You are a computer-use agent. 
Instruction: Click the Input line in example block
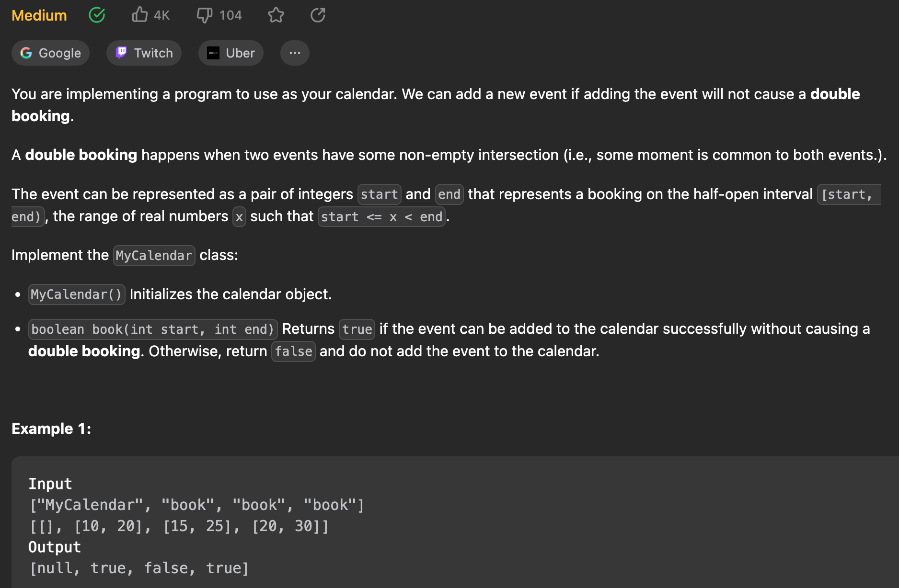pyautogui.click(x=50, y=484)
